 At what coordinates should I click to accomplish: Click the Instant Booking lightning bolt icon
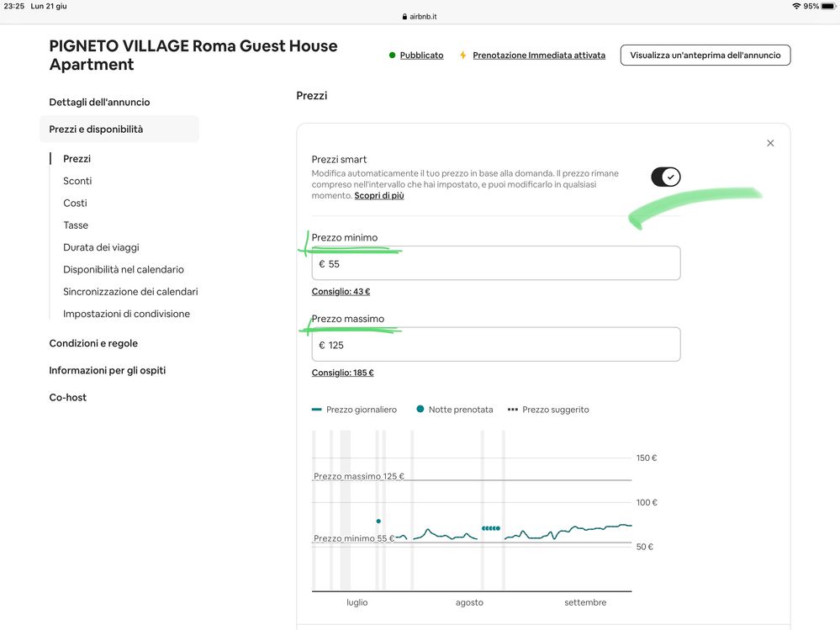(x=462, y=56)
